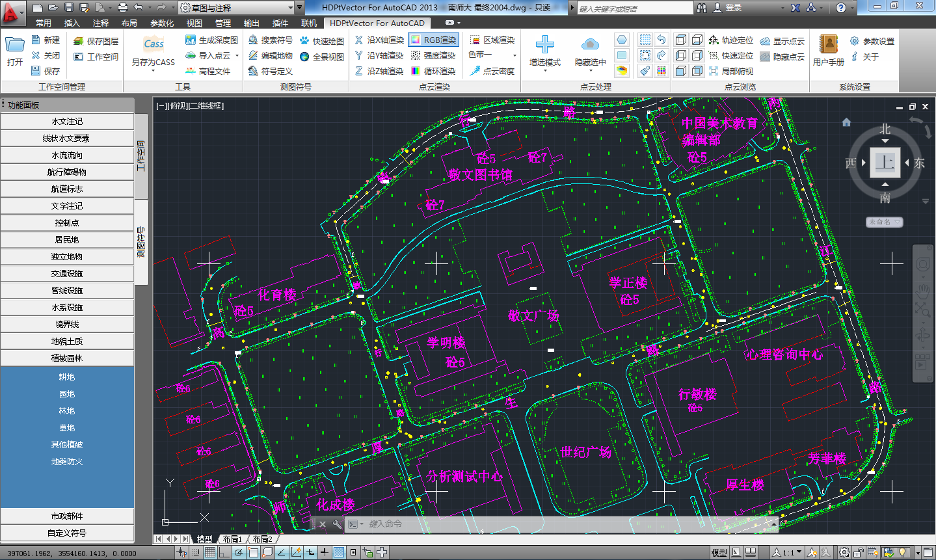Open the 用户手册 user manual
Image resolution: width=936 pixels, height=560 pixels.
828,51
